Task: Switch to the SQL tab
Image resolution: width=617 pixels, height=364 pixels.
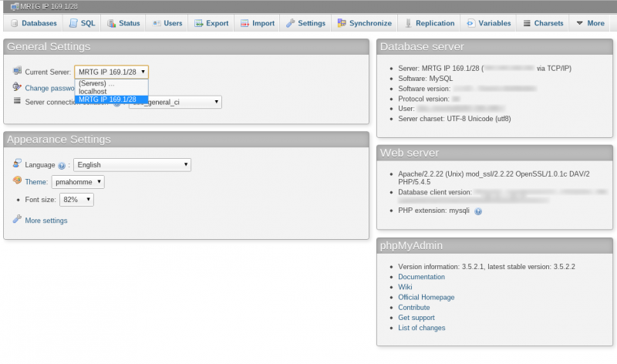Action: [82, 23]
